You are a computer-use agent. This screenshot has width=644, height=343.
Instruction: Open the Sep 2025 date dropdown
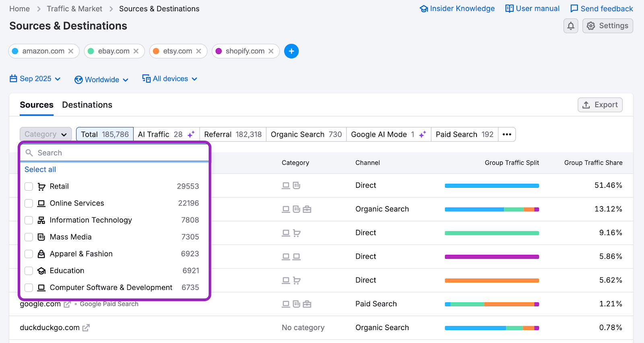click(x=35, y=79)
